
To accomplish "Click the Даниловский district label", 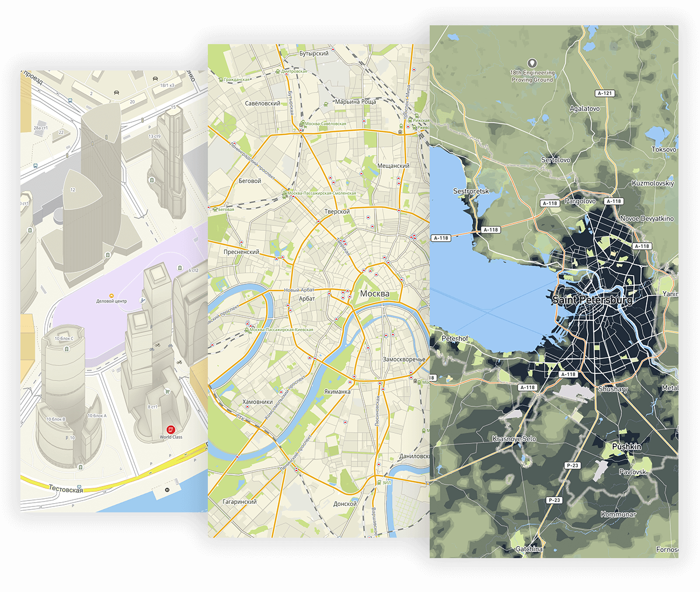I will (414, 456).
